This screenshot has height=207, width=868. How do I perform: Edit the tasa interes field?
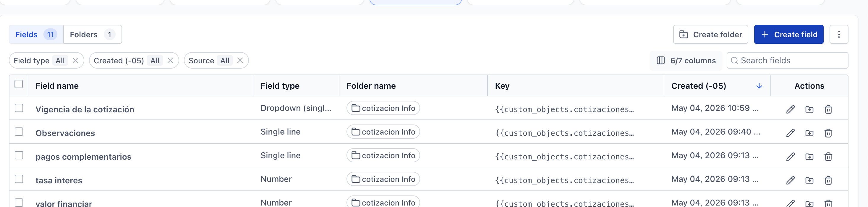pos(791,180)
